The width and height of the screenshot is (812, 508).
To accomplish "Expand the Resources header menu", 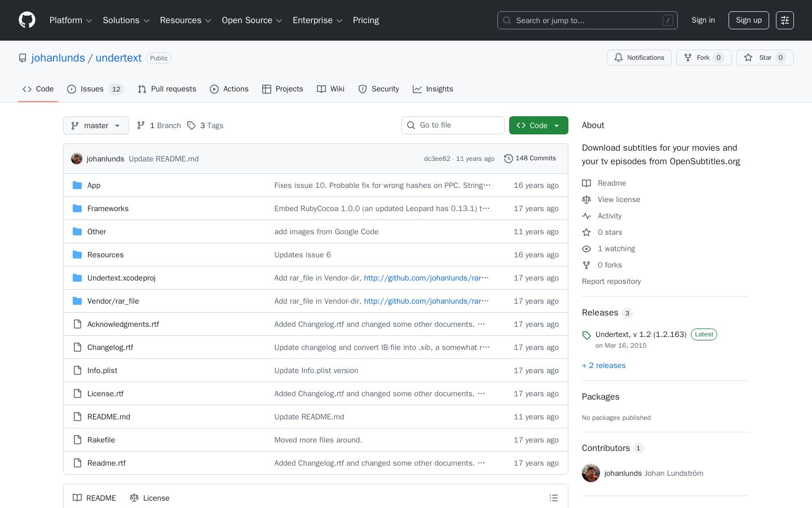I will [x=186, y=20].
